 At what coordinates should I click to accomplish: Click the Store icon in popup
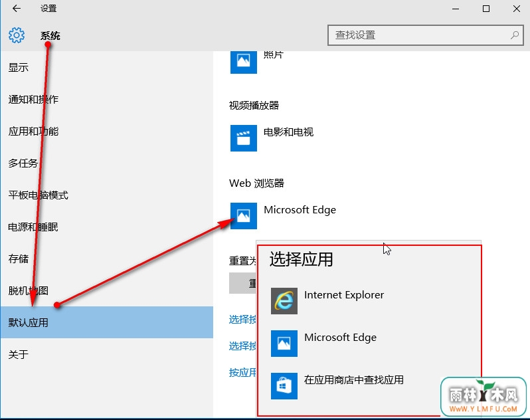pos(284,386)
